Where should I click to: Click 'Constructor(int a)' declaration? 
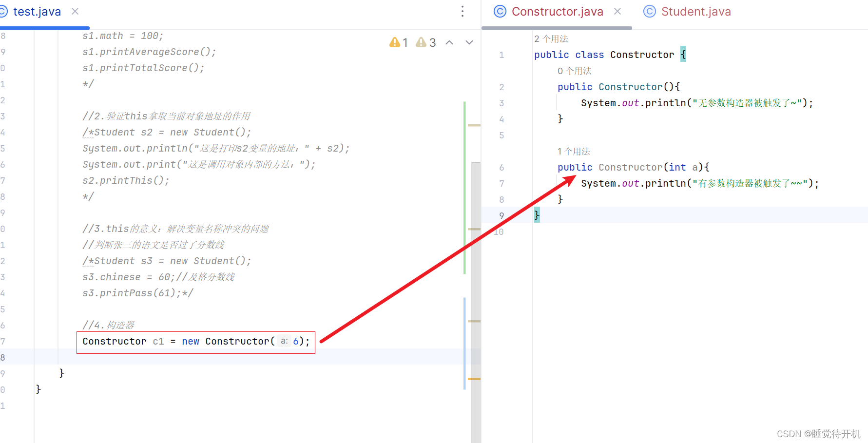(x=633, y=167)
